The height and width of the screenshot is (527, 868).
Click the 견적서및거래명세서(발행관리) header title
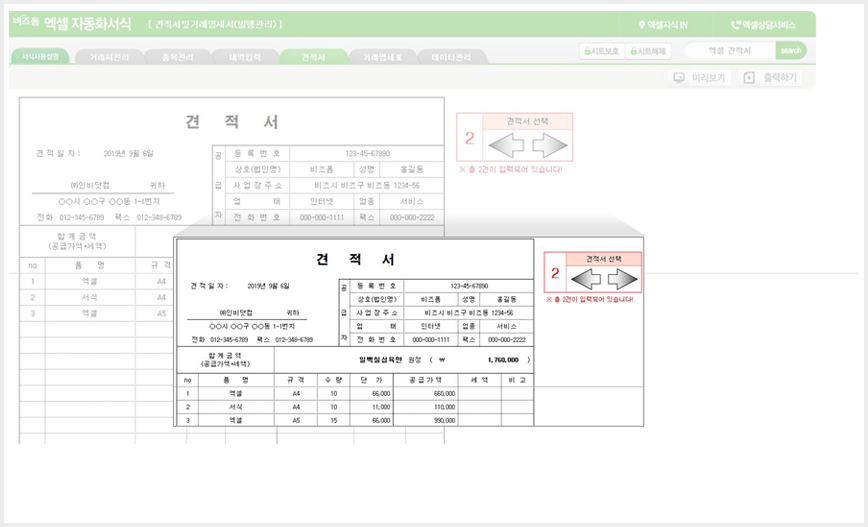coord(215,24)
